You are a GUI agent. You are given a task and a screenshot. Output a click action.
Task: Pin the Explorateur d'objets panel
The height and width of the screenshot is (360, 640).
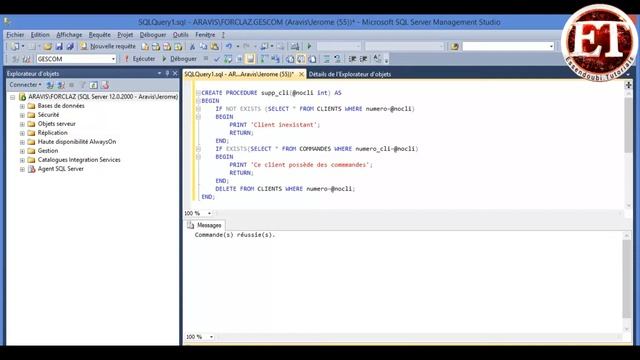(x=167, y=73)
